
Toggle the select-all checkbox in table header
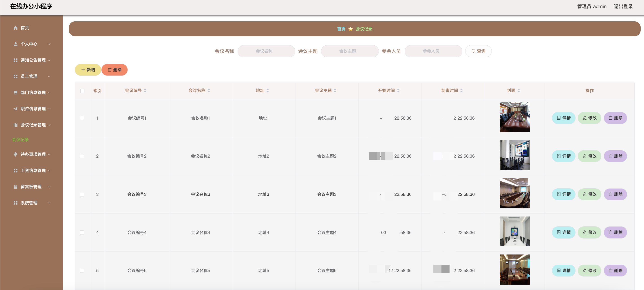coord(82,91)
